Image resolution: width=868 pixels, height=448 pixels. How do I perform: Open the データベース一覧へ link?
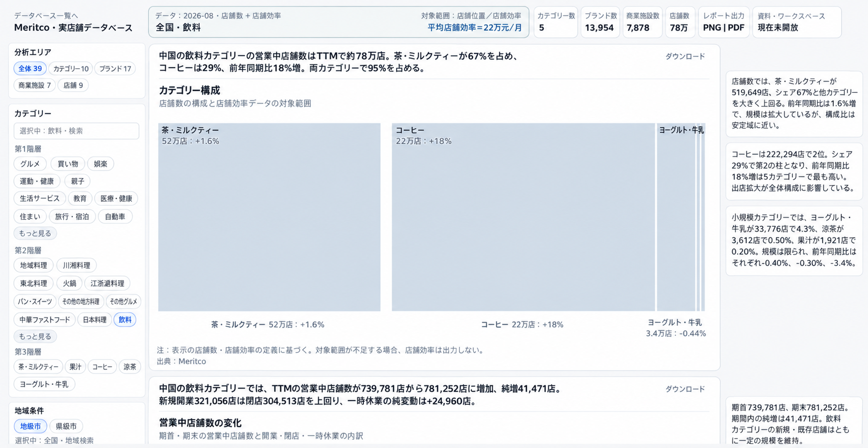(x=46, y=16)
